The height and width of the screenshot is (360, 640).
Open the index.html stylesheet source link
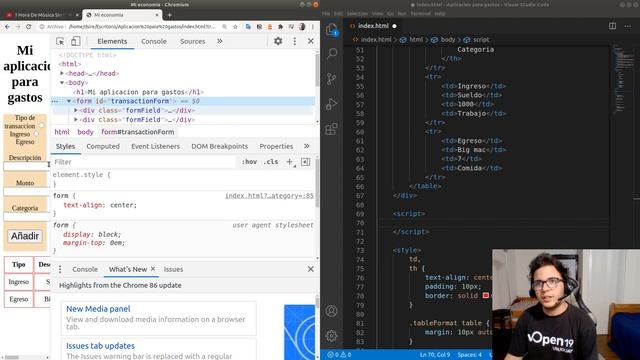pyautogui.click(x=269, y=196)
